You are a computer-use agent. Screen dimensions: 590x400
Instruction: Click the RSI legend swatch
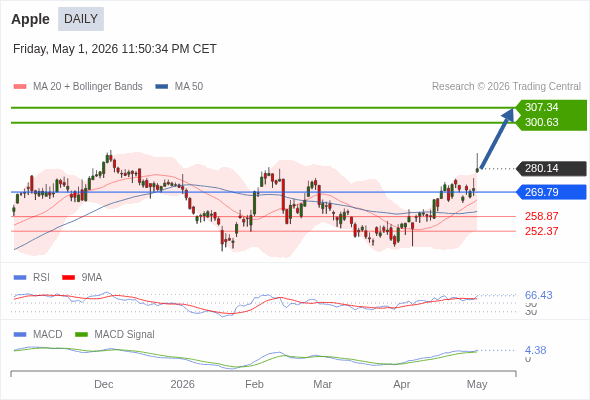[x=20, y=278]
